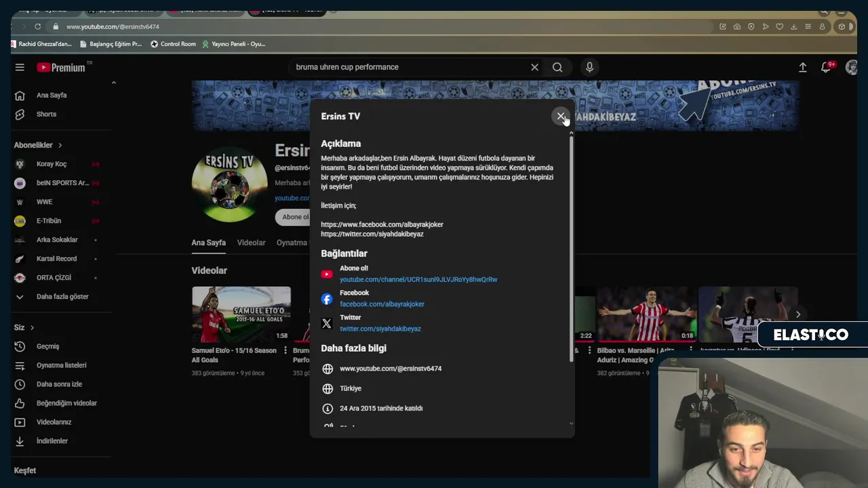Open browser easy setup sliders icon
This screenshot has width=868, height=488.
click(x=808, y=26)
